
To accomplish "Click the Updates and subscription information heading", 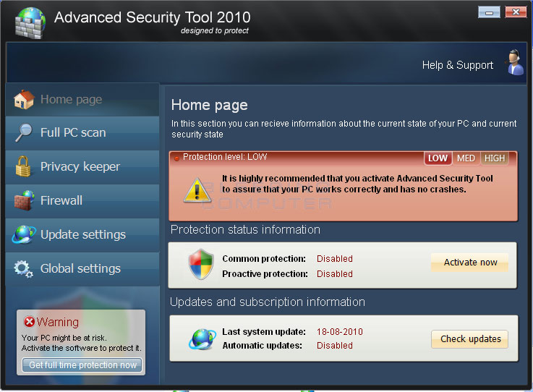I will coord(268,302).
